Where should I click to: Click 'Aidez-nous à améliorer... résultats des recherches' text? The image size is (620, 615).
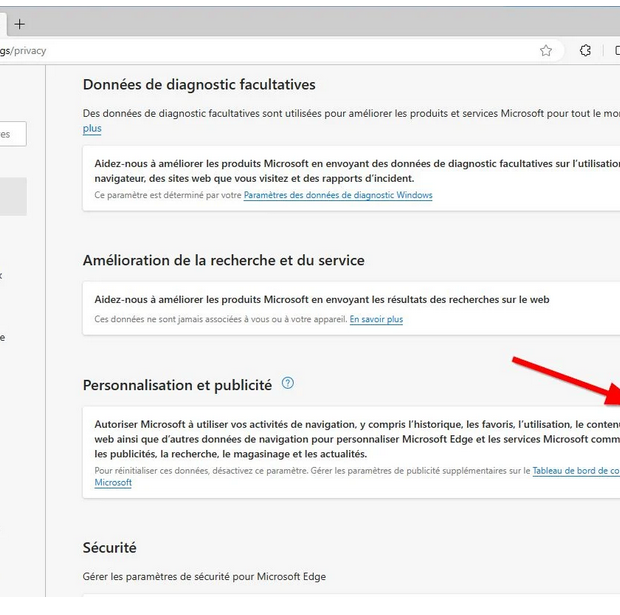pos(322,299)
